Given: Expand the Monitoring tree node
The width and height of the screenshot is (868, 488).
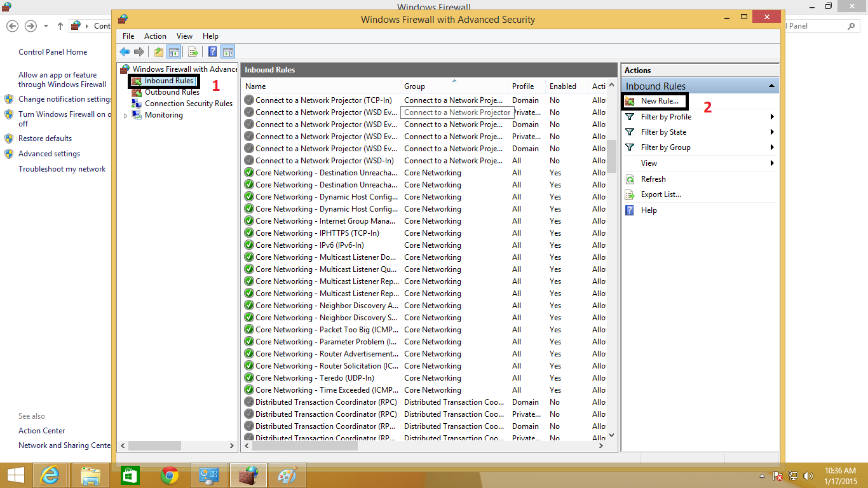Looking at the screenshot, I should (x=125, y=116).
